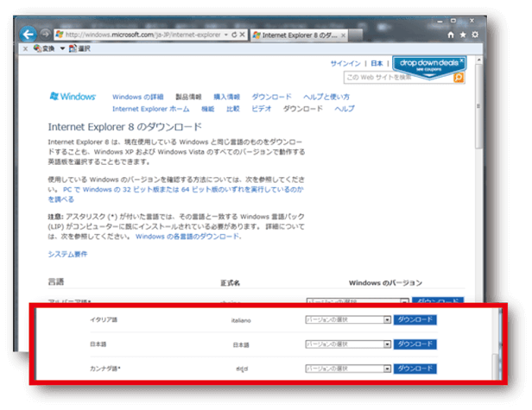Image resolution: width=532 pixels, height=410 pixels.
Task: Open version dropdown for カンナダ語
Action: pyautogui.click(x=348, y=369)
